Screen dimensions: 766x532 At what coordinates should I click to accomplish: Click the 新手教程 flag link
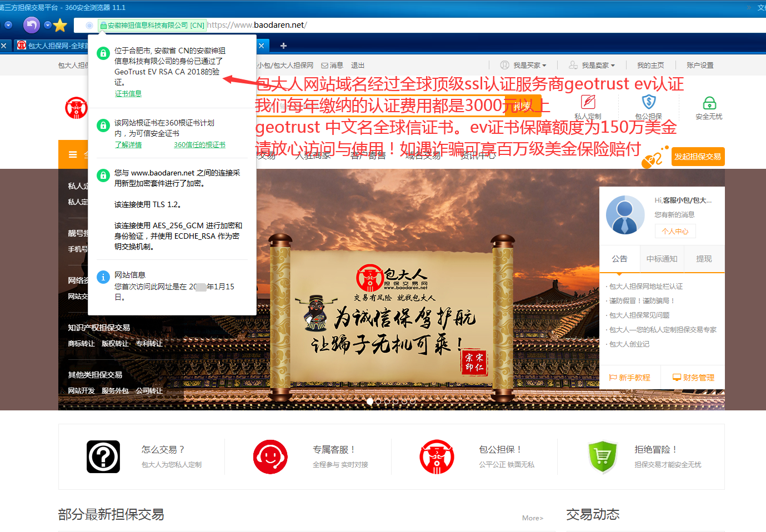[x=629, y=378]
